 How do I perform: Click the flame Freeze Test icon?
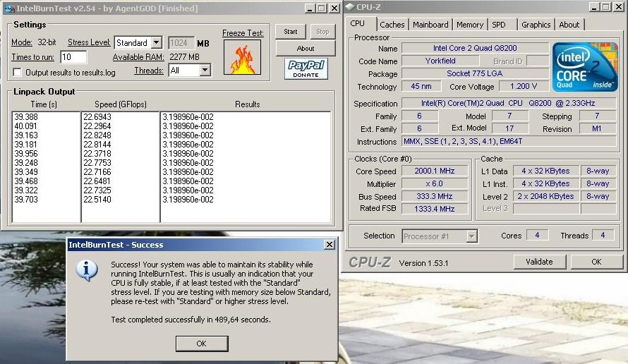pos(242,57)
